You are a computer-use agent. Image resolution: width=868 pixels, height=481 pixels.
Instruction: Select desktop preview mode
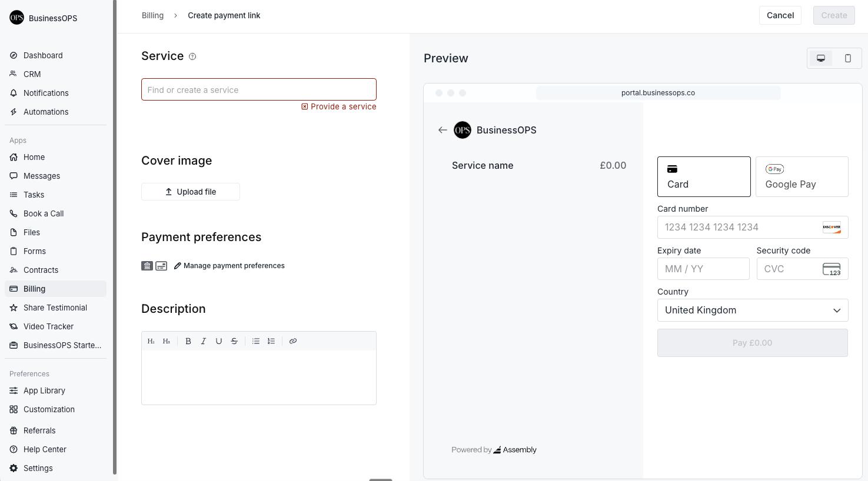820,58
